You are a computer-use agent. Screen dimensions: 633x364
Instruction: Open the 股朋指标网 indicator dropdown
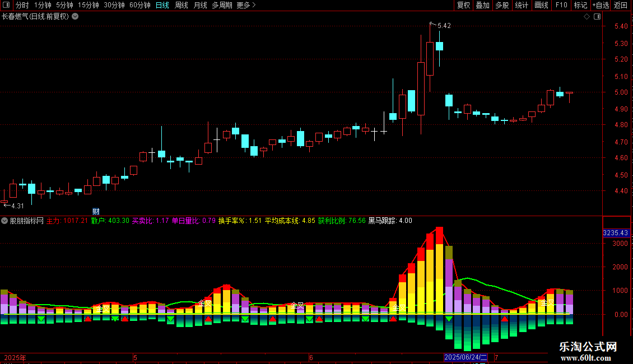(x=4, y=221)
